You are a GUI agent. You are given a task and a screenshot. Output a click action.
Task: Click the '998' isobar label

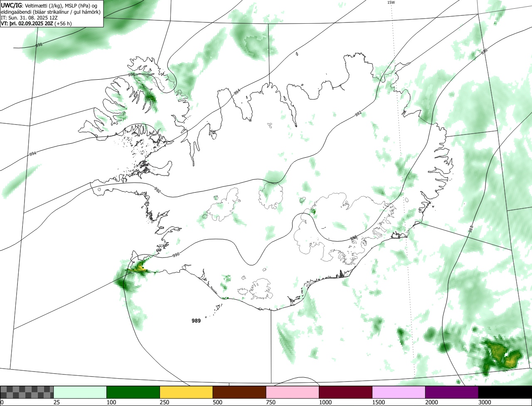39,44
